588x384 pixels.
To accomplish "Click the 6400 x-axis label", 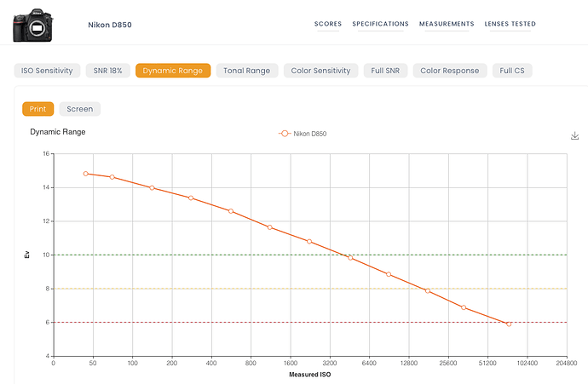I will (x=369, y=363).
